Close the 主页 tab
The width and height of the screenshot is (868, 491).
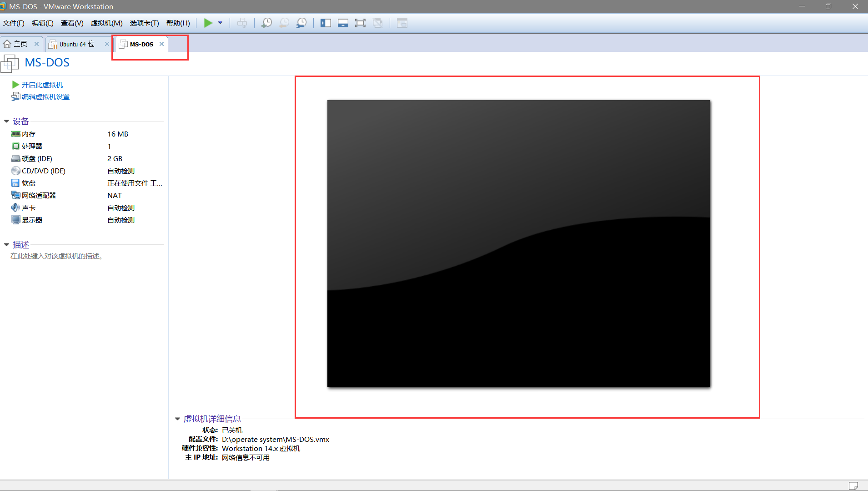coord(36,44)
